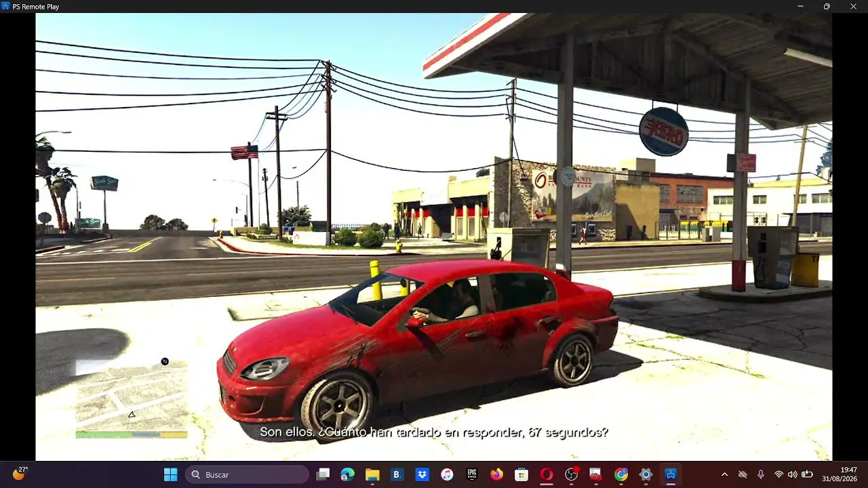Show hidden system tray icons
The height and width of the screenshot is (488, 868).
tap(724, 474)
